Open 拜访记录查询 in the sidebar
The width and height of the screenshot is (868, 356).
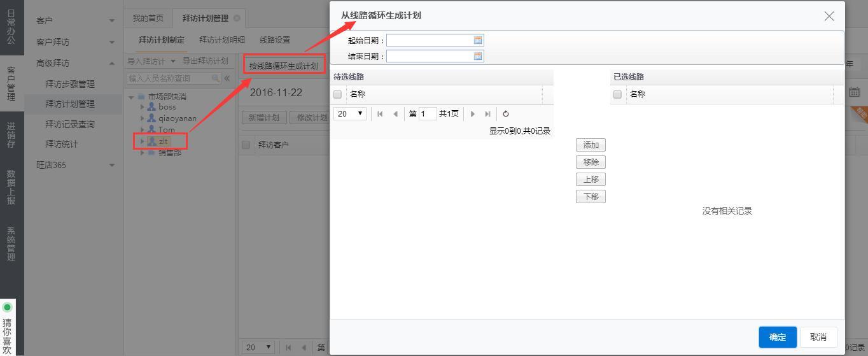point(69,124)
